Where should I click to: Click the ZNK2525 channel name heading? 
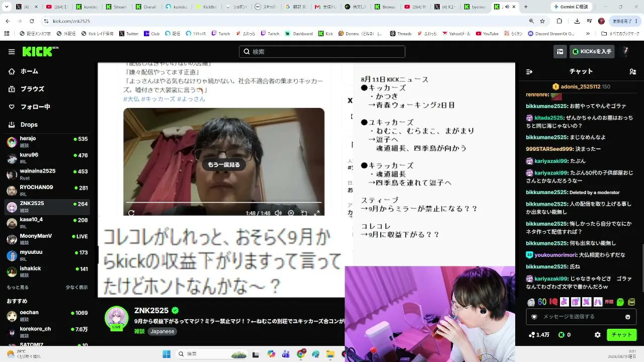pos(151,311)
